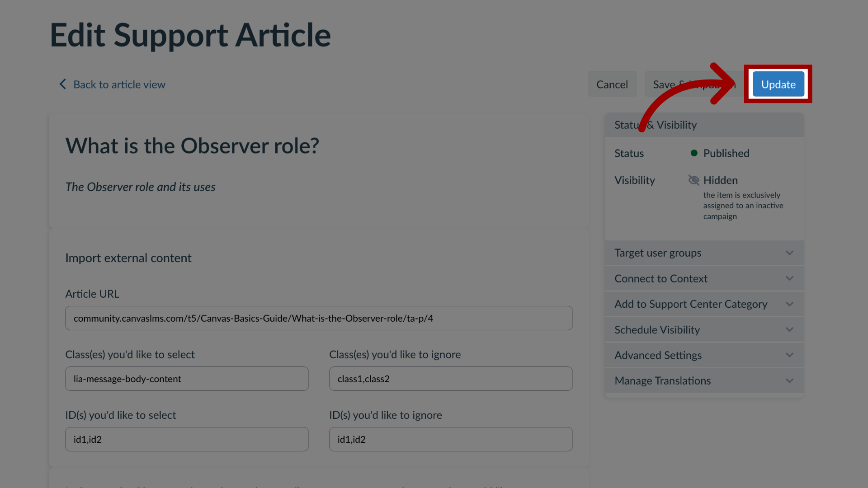The width and height of the screenshot is (868, 488).
Task: Click the 'Article URL' label
Action: pos(92,294)
